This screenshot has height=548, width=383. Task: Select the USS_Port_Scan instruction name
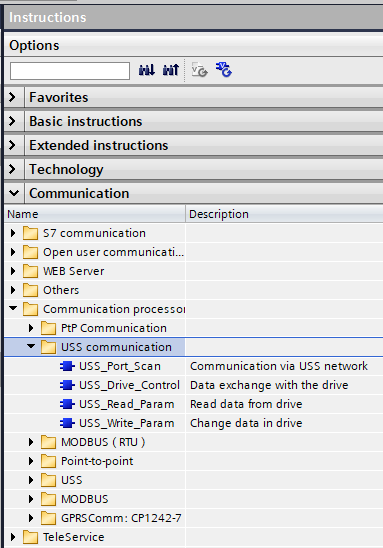pos(120,366)
